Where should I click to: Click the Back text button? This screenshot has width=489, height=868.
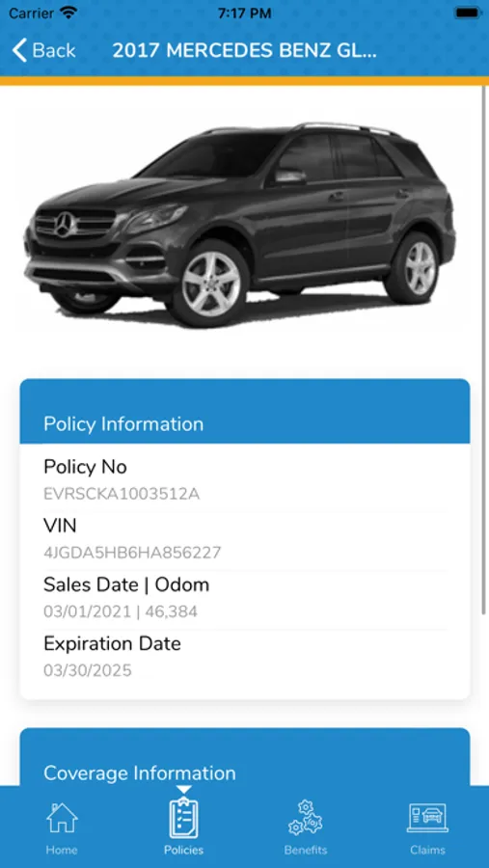54,50
